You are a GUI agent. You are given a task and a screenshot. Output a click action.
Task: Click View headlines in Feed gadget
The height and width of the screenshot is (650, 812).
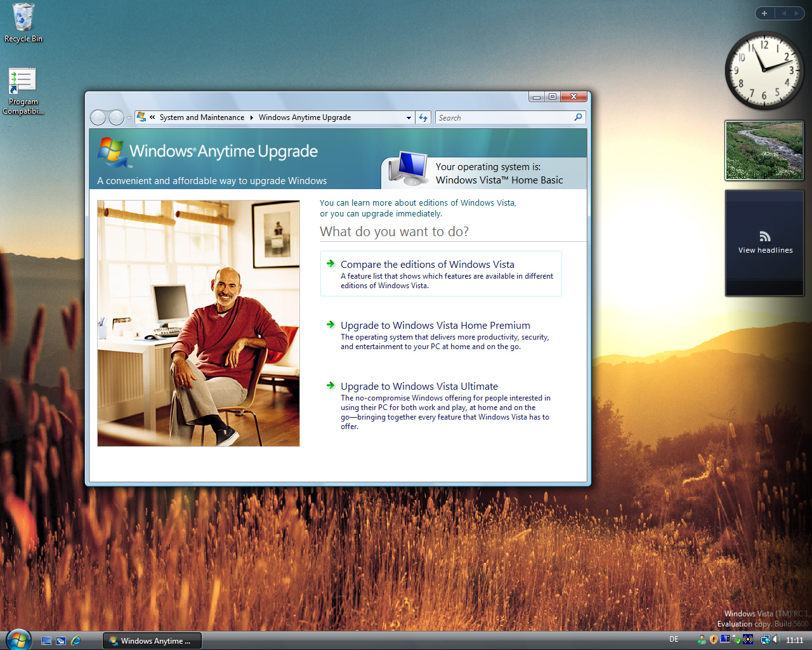pyautogui.click(x=765, y=250)
